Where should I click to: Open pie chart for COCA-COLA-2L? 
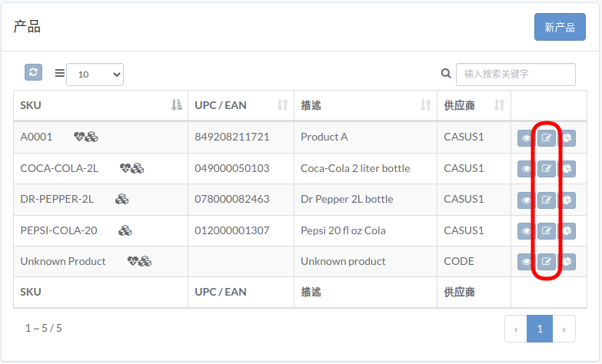click(567, 169)
